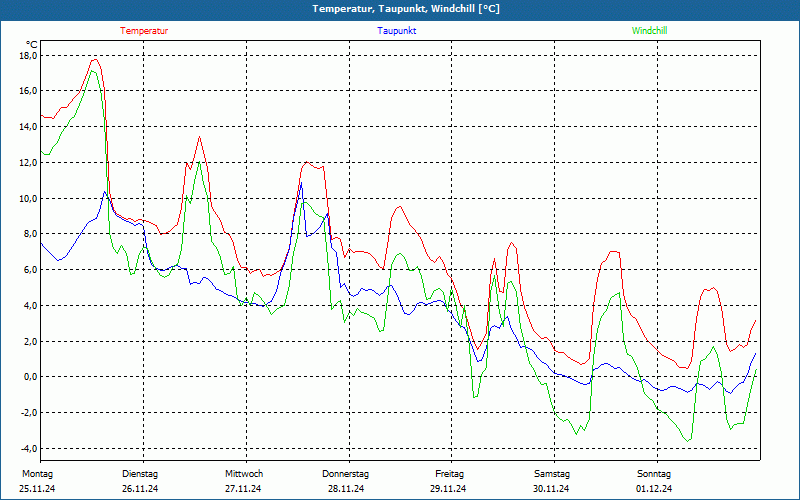Click the 'Montag' day label

pos(37,474)
